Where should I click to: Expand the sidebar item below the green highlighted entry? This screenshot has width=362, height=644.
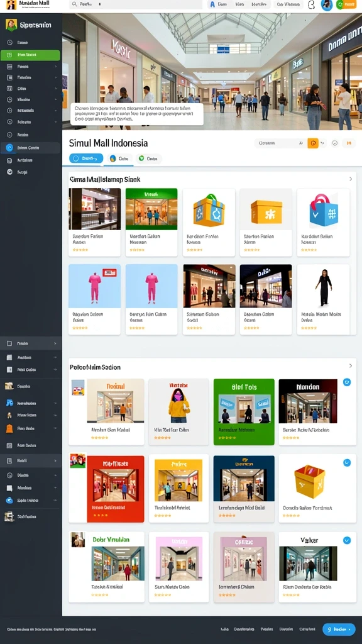coord(31,66)
